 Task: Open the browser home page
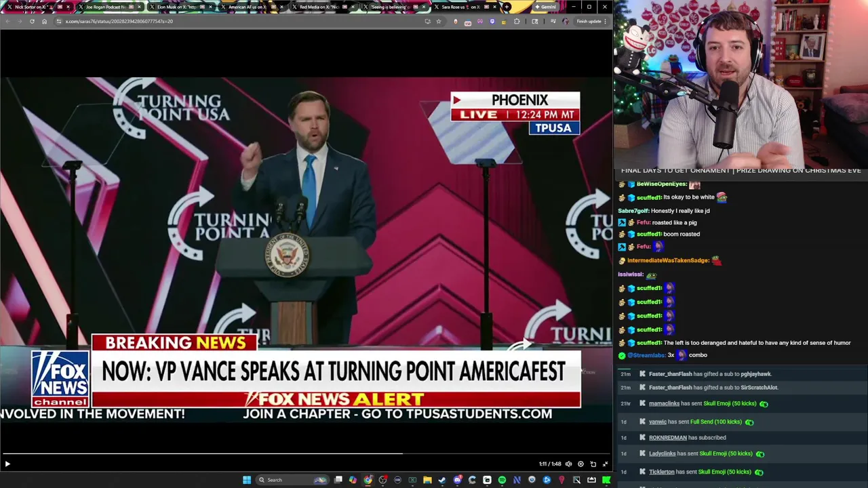pos(44,21)
